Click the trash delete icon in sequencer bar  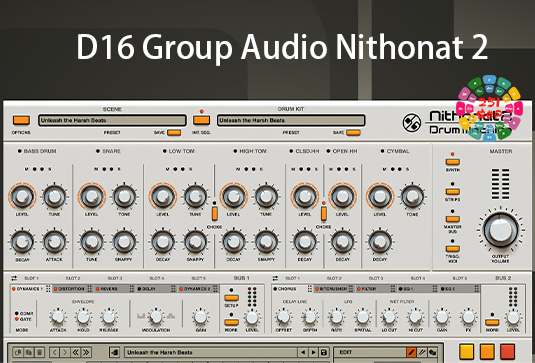point(40,352)
